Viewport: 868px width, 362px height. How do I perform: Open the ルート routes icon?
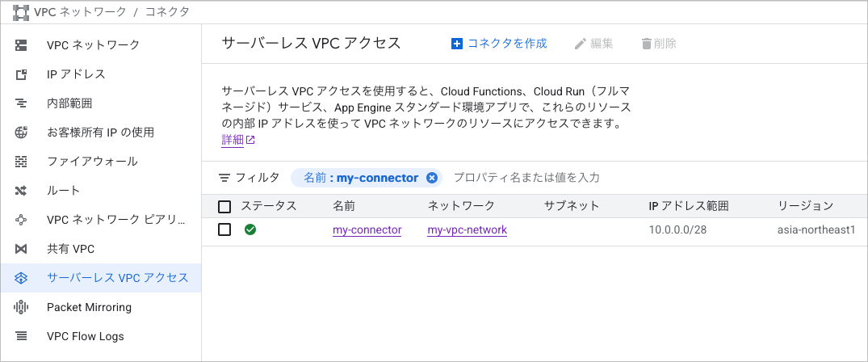21,192
